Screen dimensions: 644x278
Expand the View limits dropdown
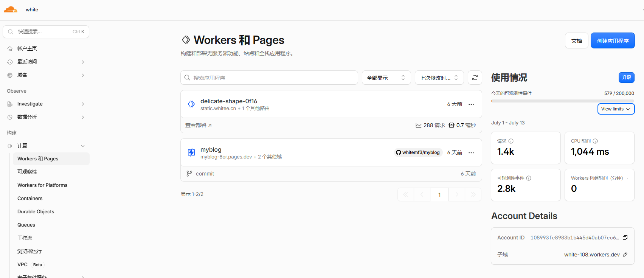616,109
